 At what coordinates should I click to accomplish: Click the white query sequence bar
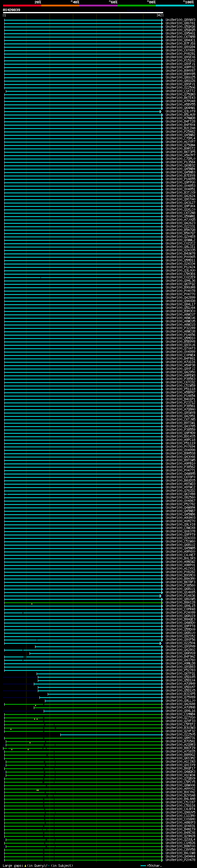[83, 13]
